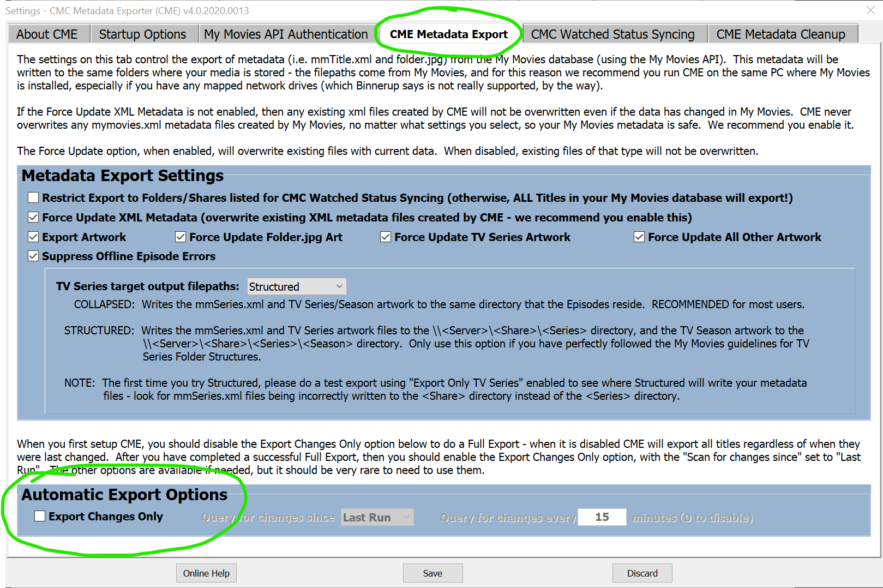Open the Last Run changes-since dropdown
The width and height of the screenshot is (883, 588).
[377, 517]
